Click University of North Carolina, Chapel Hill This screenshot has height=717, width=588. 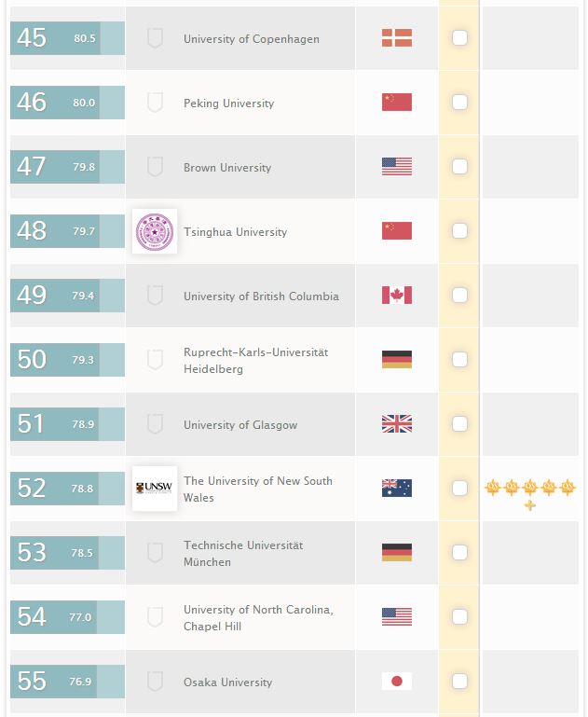coord(258,618)
